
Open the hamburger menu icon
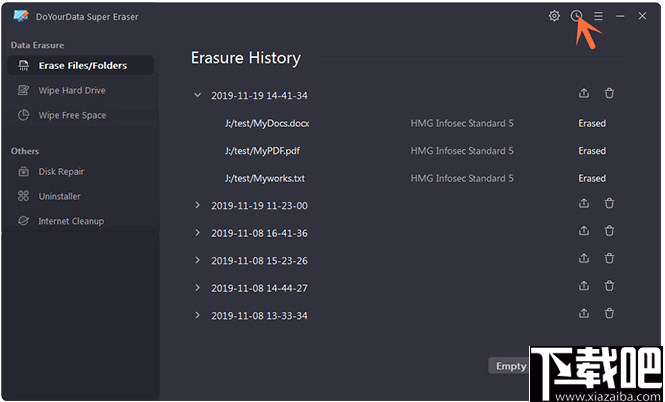click(x=598, y=16)
